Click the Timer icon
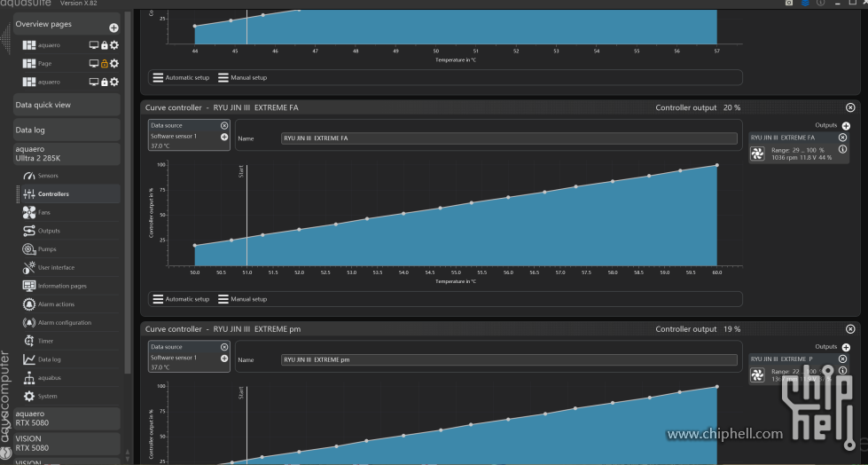Viewport: 868px width, 465px height. pyautogui.click(x=28, y=340)
